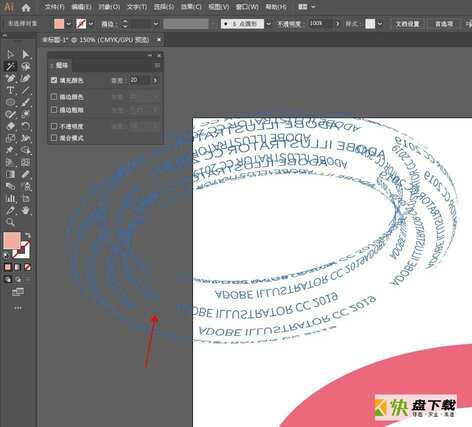Expand the opacity slider arrow
The height and width of the screenshot is (427, 472).
pyautogui.click(x=337, y=24)
